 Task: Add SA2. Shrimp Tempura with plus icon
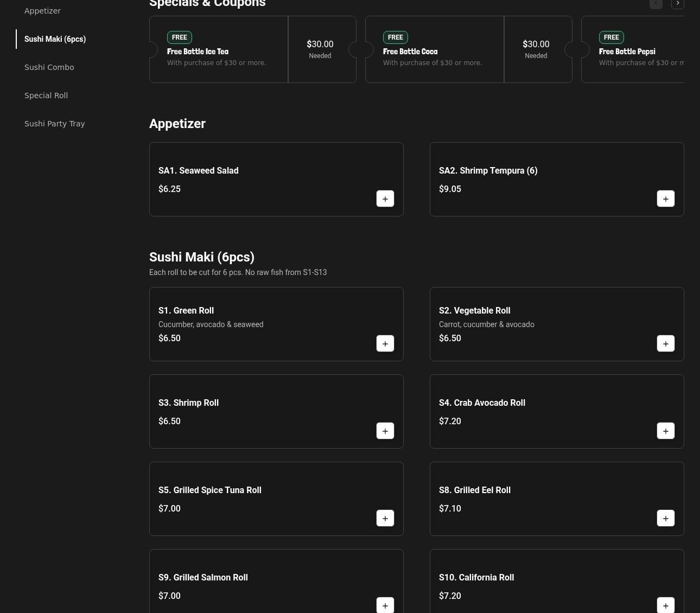[665, 199]
